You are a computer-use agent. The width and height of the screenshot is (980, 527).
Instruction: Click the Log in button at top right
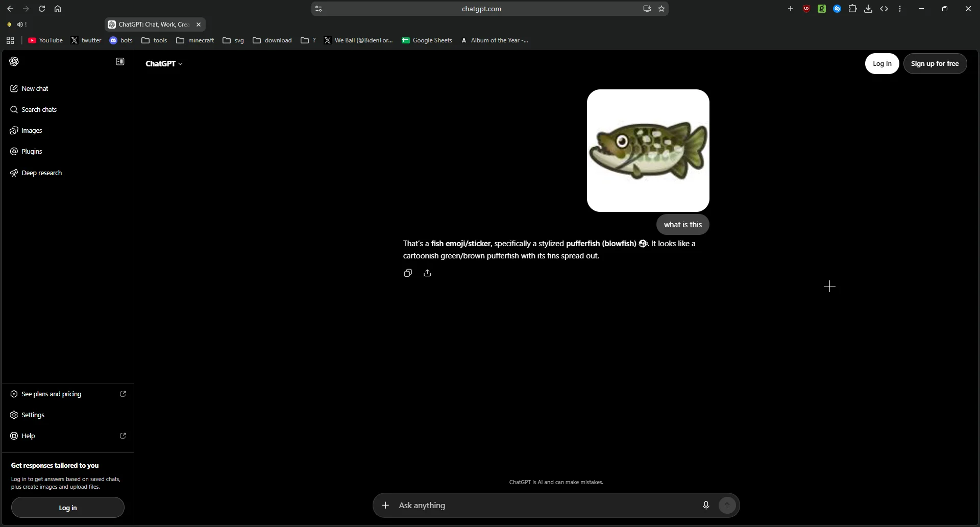(882, 63)
